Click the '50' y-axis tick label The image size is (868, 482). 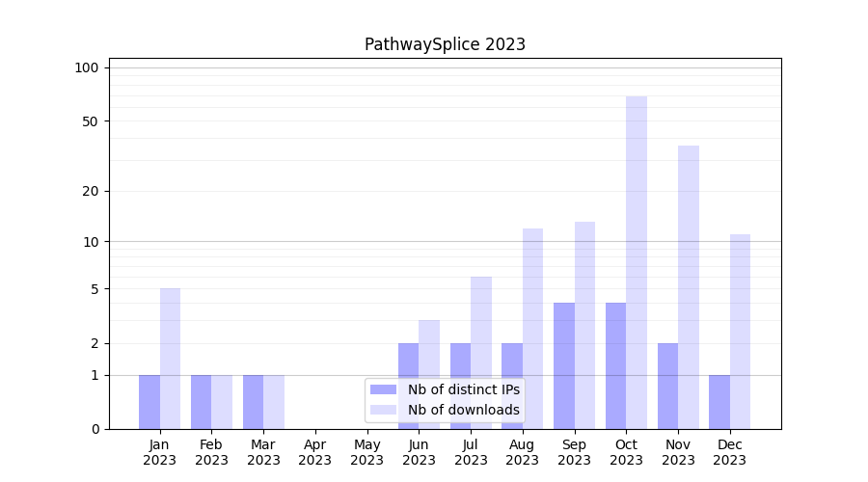pyautogui.click(x=91, y=121)
